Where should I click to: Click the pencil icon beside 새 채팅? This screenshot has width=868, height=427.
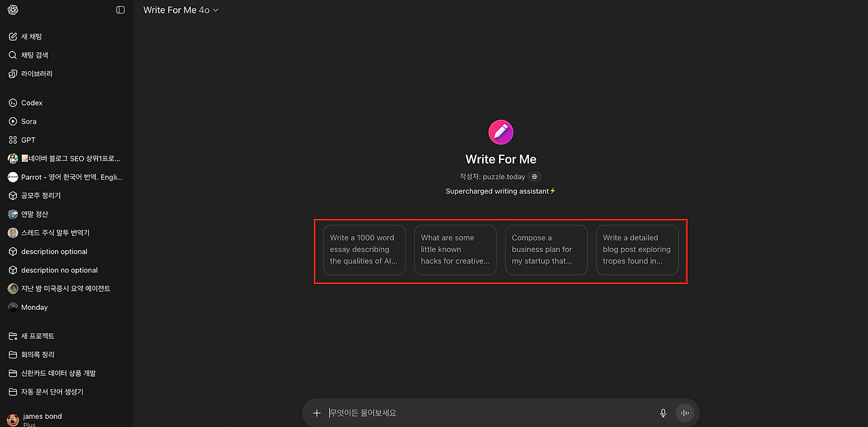coord(13,37)
